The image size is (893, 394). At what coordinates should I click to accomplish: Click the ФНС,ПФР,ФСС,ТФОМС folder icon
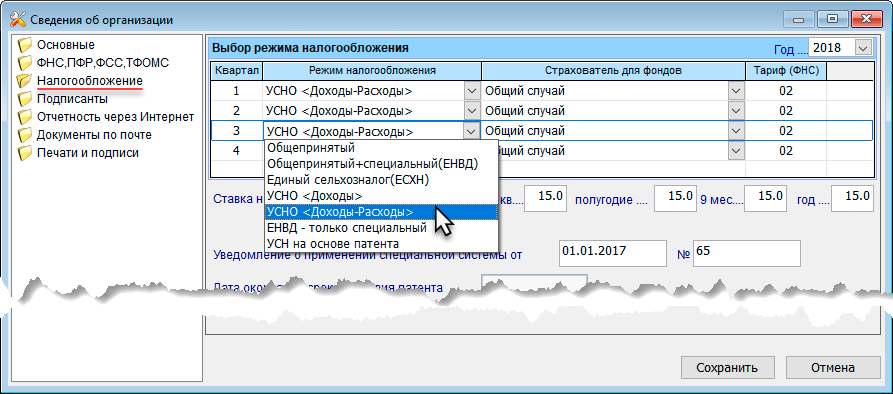pos(24,63)
